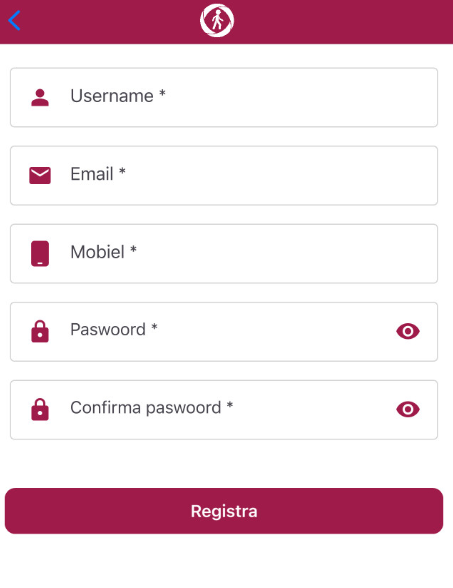
Task: Focus the Username input field
Action: [x=224, y=98]
